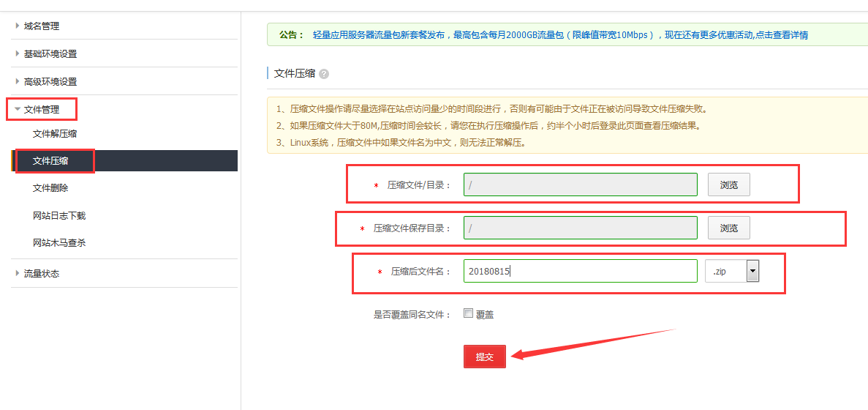Open the 文件删除 menu item
This screenshot has height=410, width=868.
(x=50, y=188)
